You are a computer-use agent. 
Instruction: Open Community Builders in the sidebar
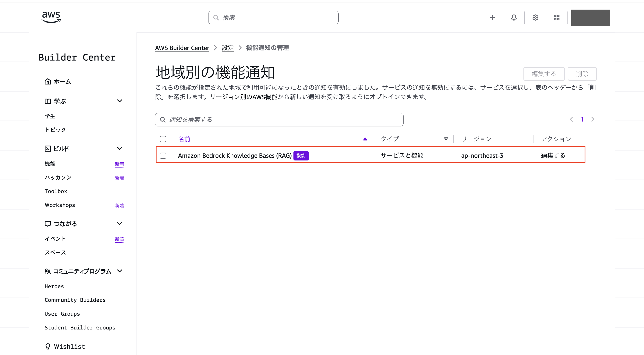[x=75, y=300]
